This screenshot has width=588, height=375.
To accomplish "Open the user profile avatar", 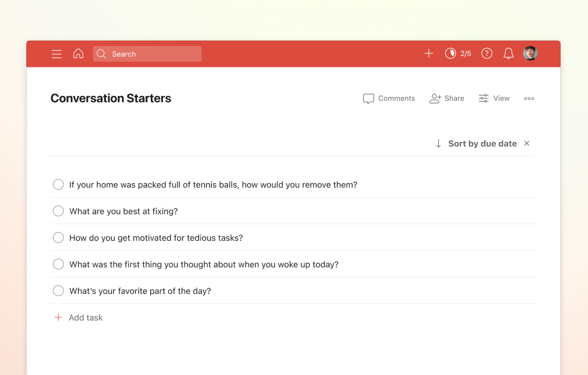I will (530, 53).
